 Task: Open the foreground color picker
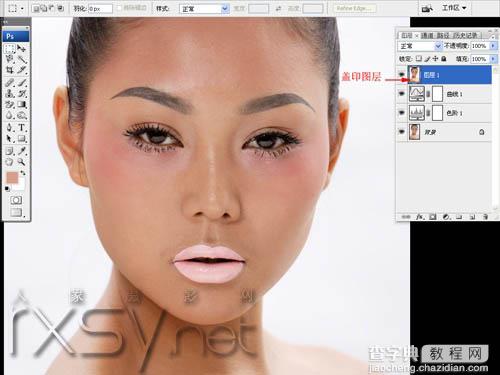tap(12, 178)
